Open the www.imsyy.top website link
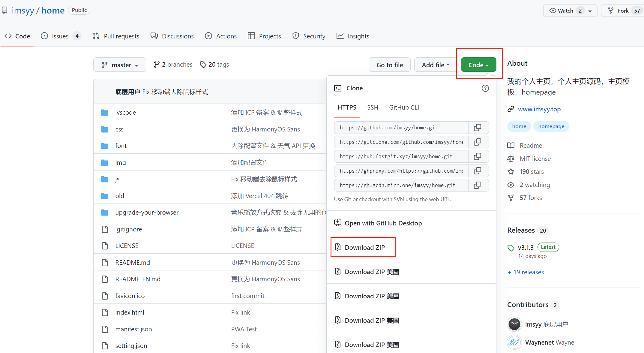The image size is (644, 353). point(539,109)
